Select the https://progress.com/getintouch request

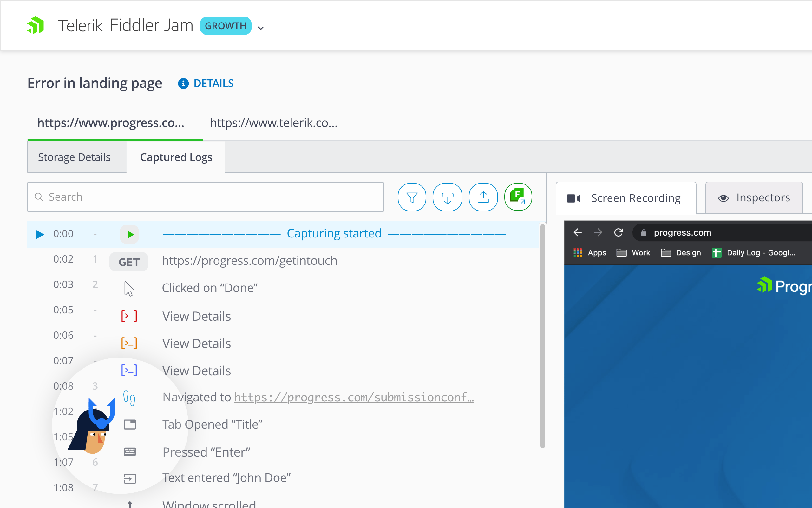coord(249,261)
